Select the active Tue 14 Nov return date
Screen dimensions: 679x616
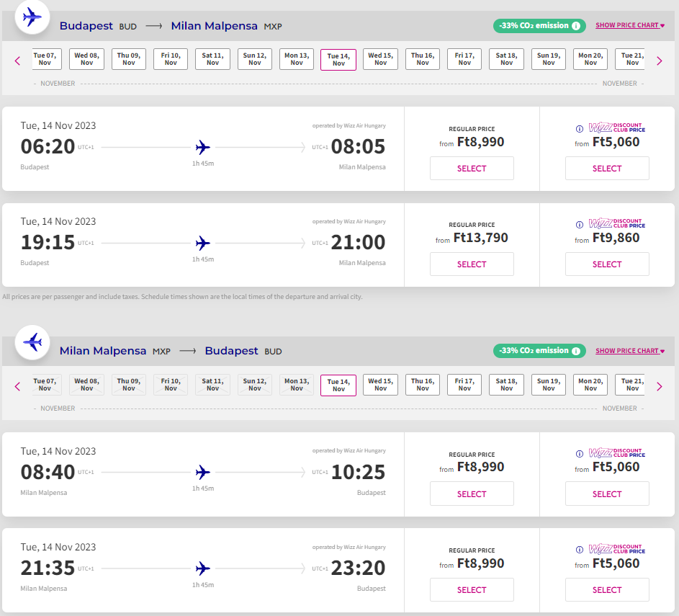(x=338, y=385)
